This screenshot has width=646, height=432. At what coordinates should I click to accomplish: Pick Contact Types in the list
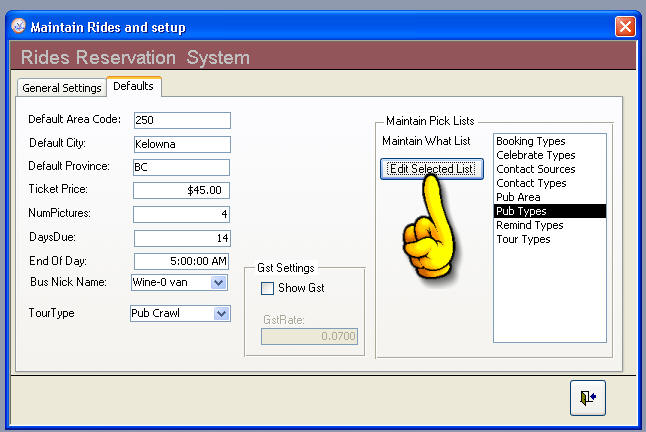point(531,184)
